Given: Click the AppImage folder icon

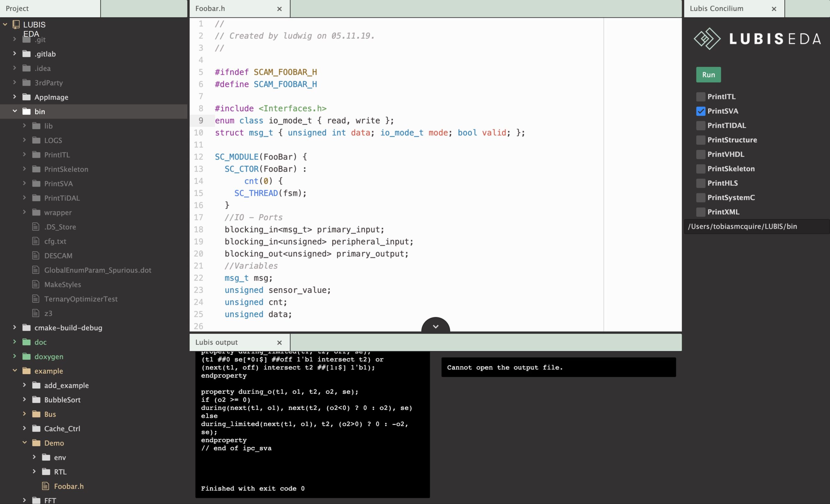Looking at the screenshot, I should (26, 97).
